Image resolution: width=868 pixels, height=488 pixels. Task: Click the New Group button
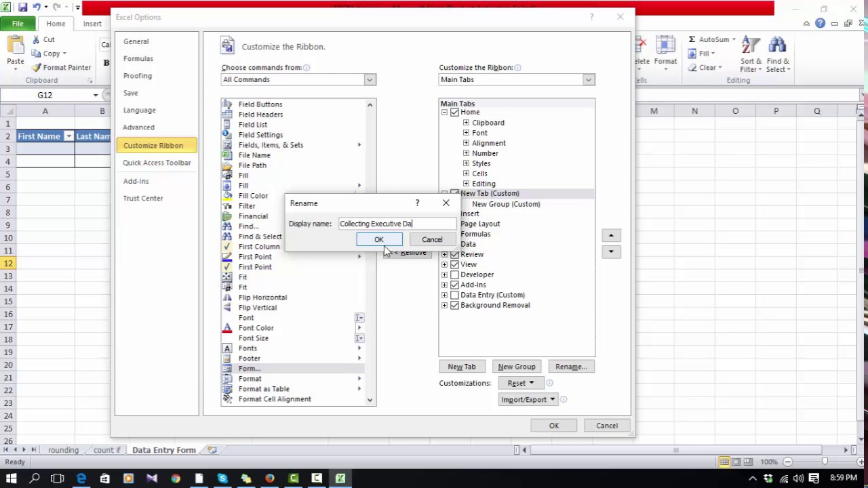coord(517,367)
